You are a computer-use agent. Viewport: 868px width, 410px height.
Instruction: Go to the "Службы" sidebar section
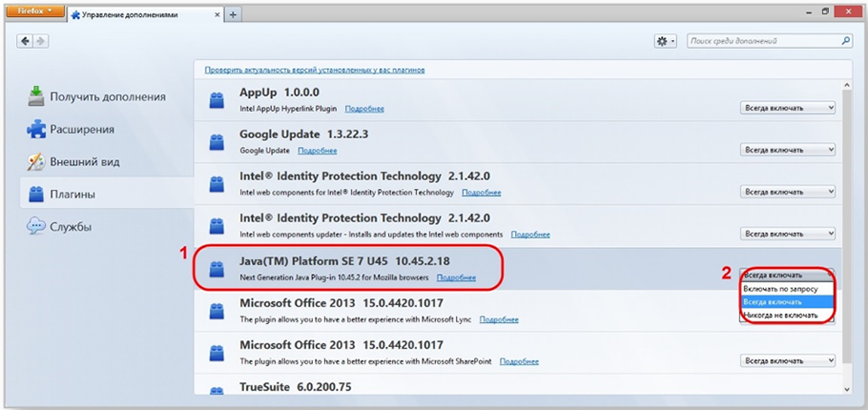(71, 227)
